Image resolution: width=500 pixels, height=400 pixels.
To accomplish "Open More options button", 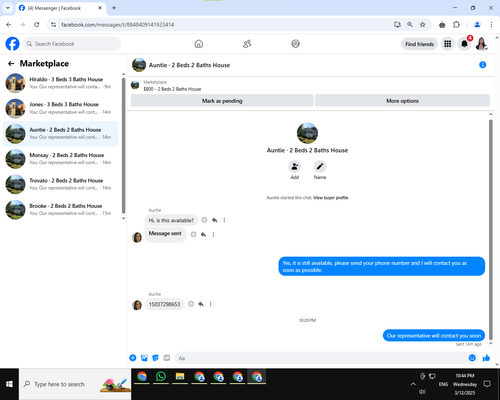I will click(x=402, y=101).
